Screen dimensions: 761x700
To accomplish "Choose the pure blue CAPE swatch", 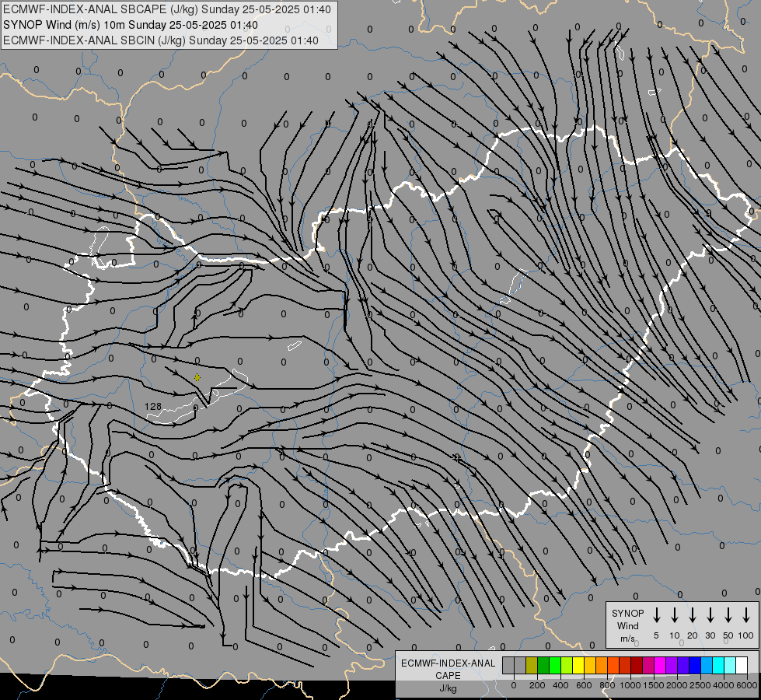I will point(694,665).
